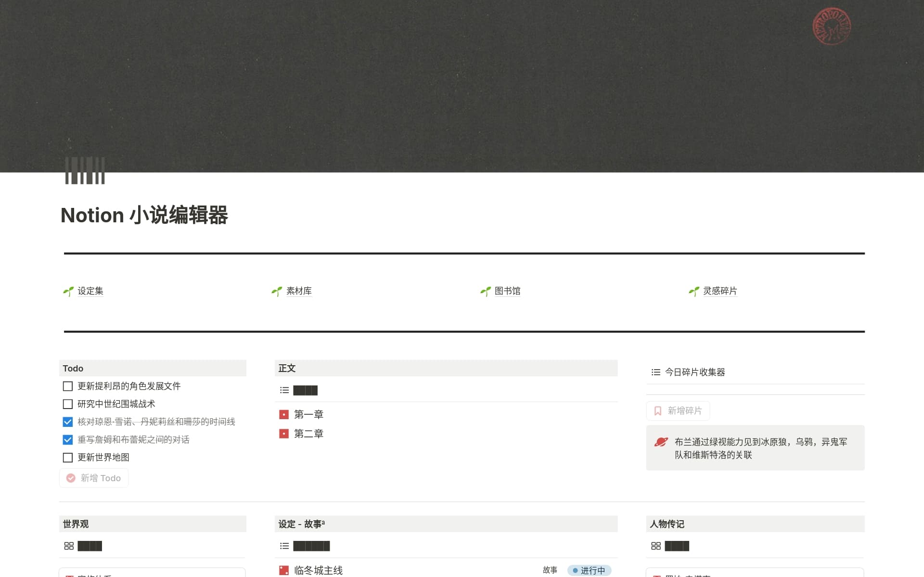
Task: Click the bookmark icon in 新增碎片
Action: click(658, 410)
